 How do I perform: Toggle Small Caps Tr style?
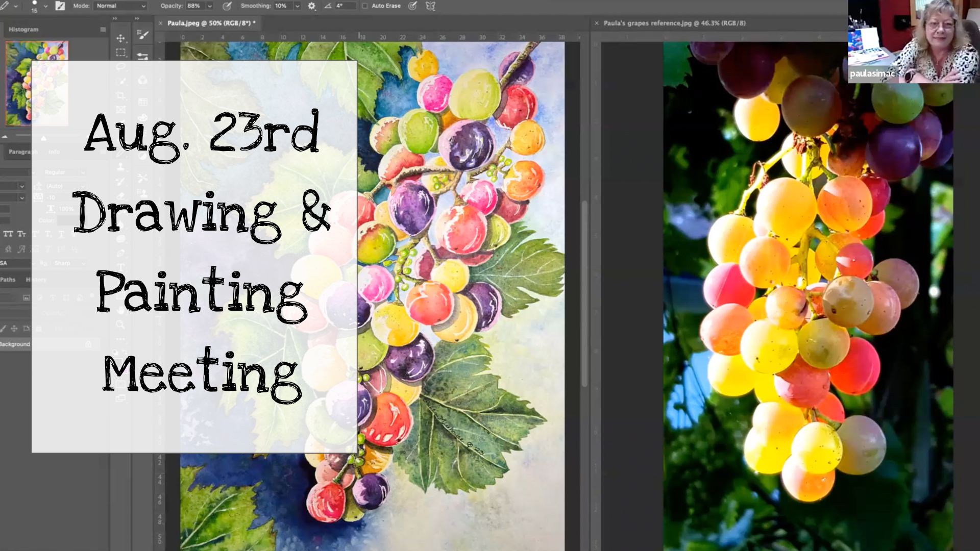click(21, 234)
